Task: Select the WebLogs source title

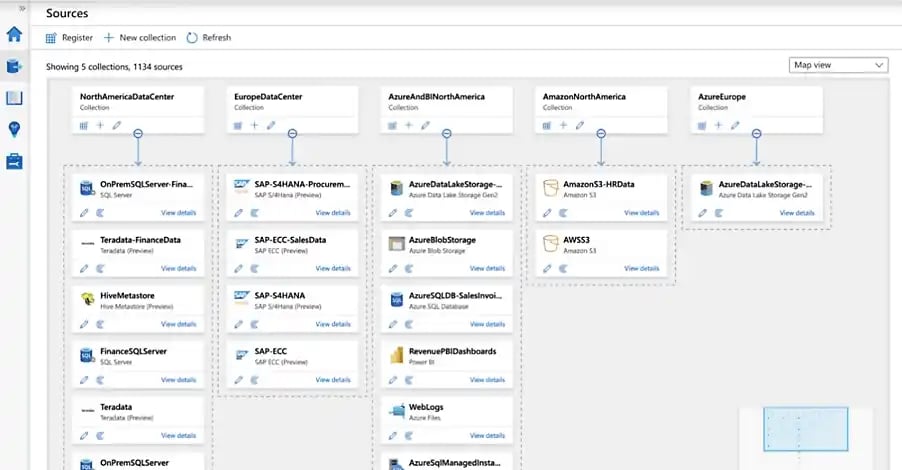Action: pos(426,407)
